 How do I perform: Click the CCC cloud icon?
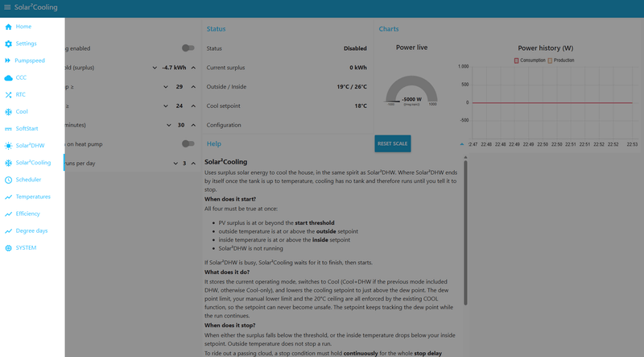coord(8,77)
